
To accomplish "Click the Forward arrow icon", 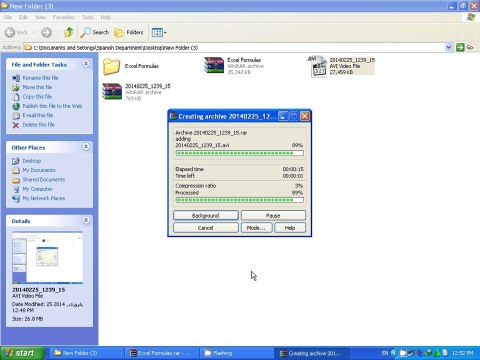I will click(x=46, y=32).
